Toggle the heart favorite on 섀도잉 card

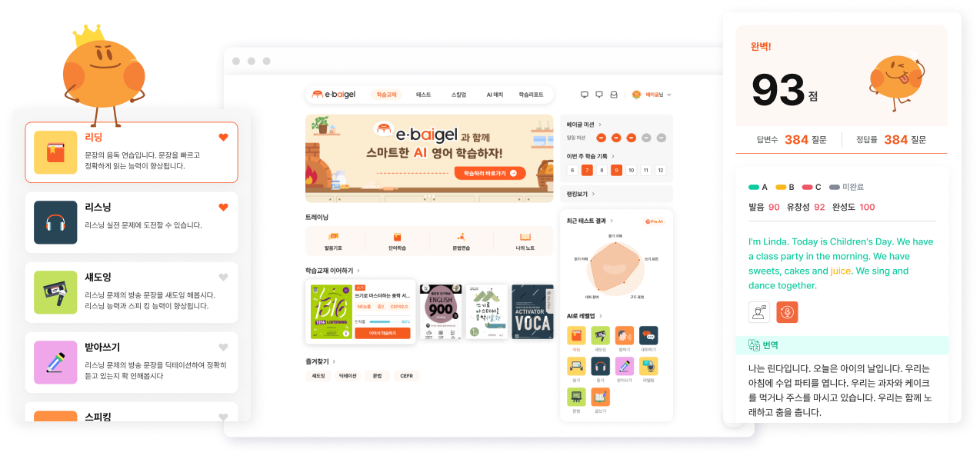223,277
